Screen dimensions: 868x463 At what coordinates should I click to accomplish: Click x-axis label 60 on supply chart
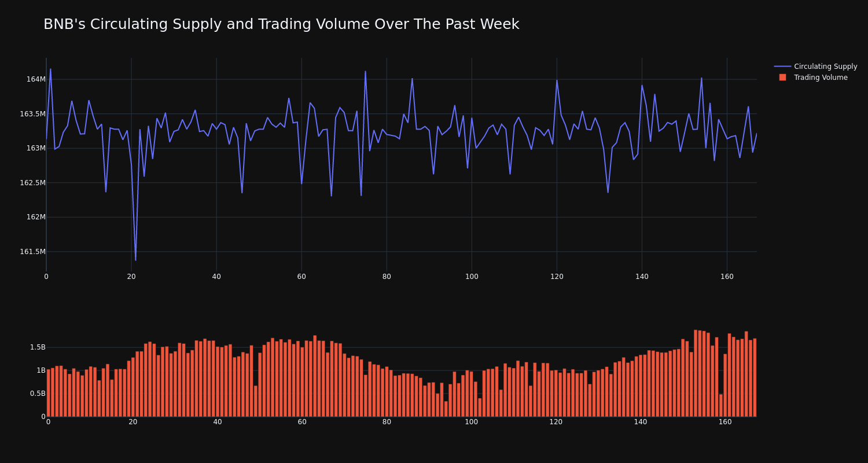pos(301,277)
